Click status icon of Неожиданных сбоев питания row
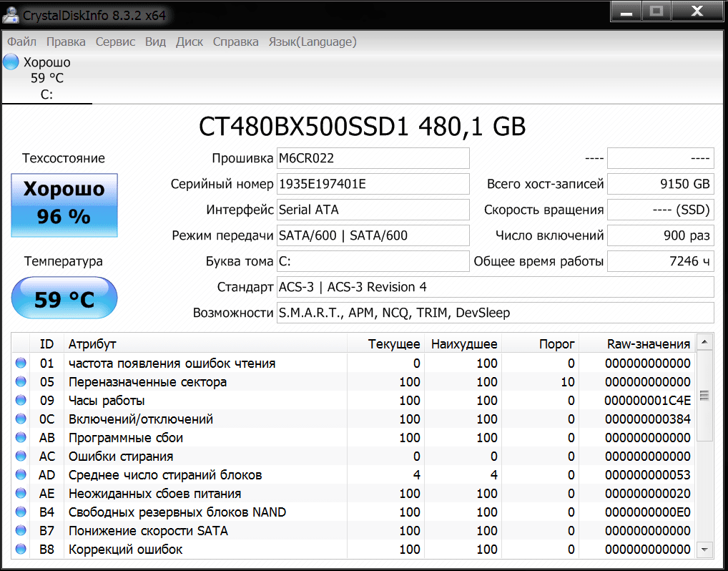The image size is (728, 571). click(x=21, y=494)
